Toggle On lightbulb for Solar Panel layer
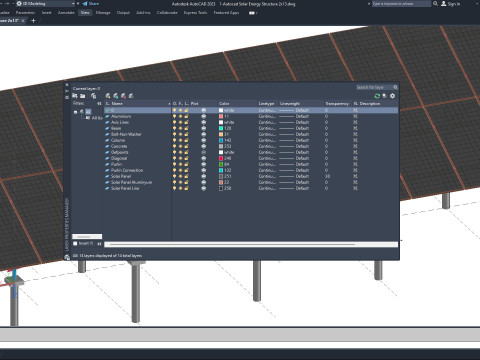Image resolution: width=480 pixels, height=360 pixels. tap(174, 176)
